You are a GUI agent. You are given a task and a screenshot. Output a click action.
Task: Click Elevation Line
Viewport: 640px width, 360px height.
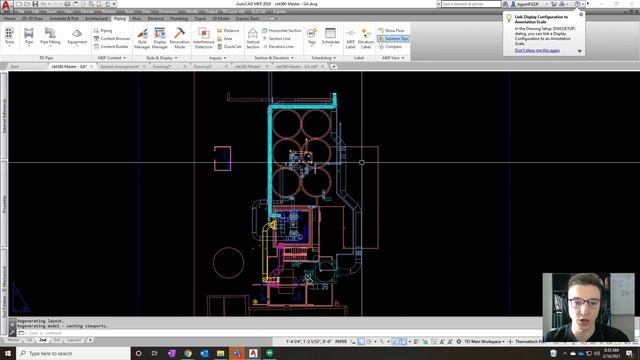(x=278, y=47)
